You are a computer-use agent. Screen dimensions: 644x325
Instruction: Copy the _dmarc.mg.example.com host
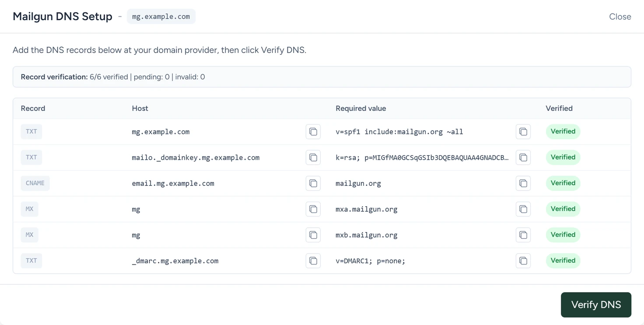coord(313,261)
